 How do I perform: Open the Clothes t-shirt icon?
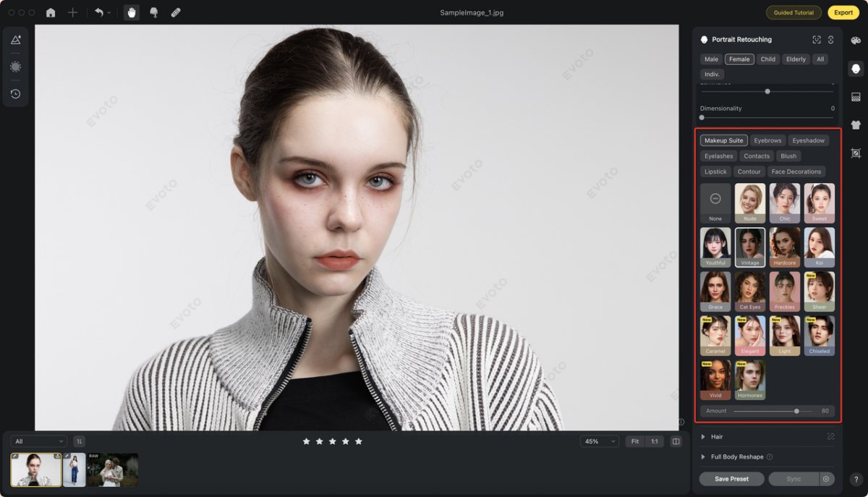856,124
